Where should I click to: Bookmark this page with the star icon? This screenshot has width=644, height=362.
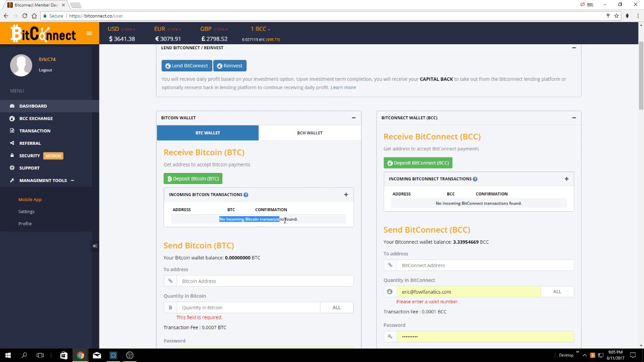pos(616,16)
